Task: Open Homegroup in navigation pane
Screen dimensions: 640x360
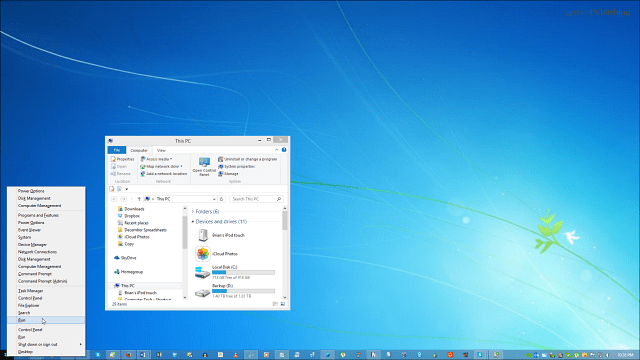Action: [128, 272]
